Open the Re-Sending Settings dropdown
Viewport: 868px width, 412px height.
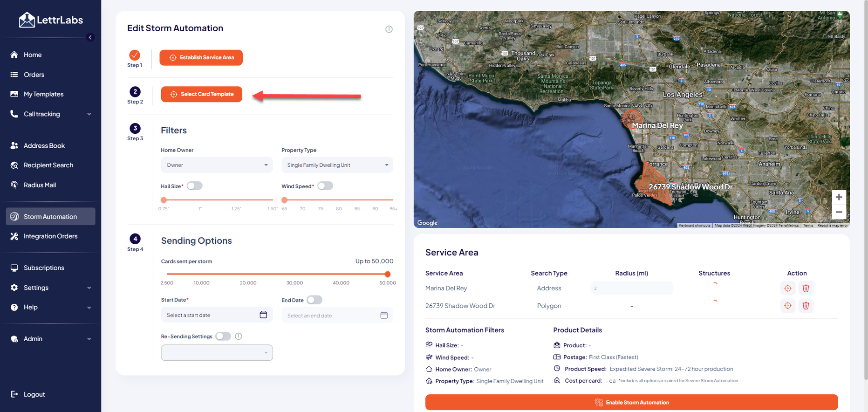point(217,353)
